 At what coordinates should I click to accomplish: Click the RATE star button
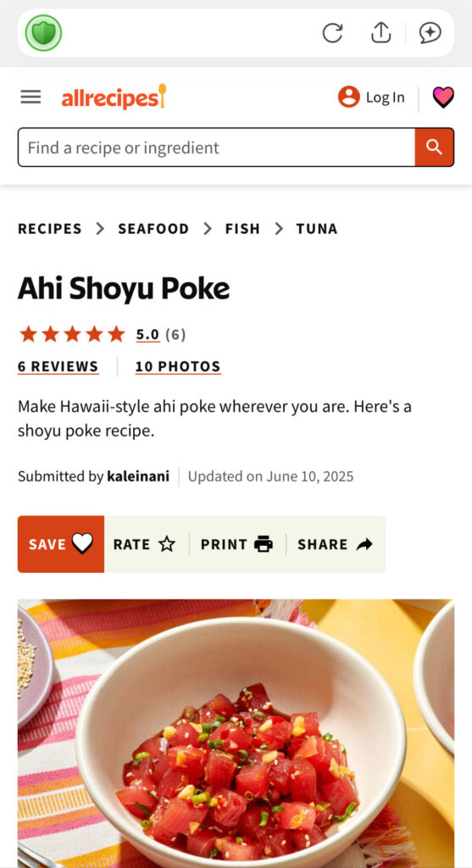pyautogui.click(x=144, y=544)
